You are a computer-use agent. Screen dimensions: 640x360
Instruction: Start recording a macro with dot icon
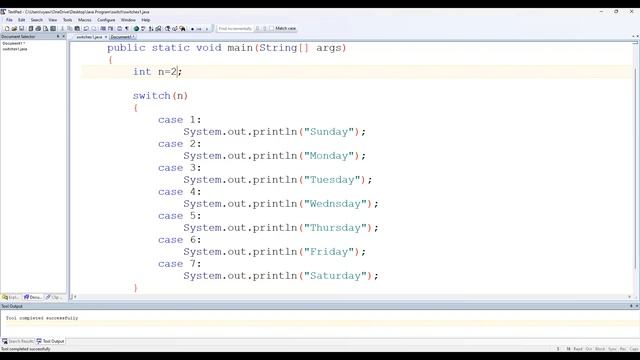(x=192, y=29)
